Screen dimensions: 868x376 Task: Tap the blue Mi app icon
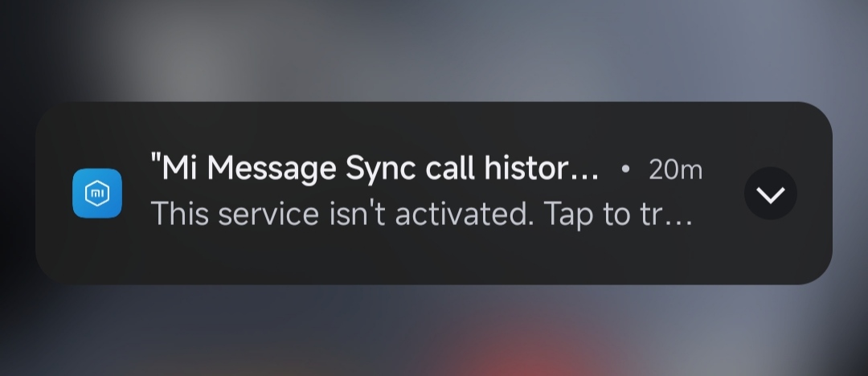tap(97, 194)
